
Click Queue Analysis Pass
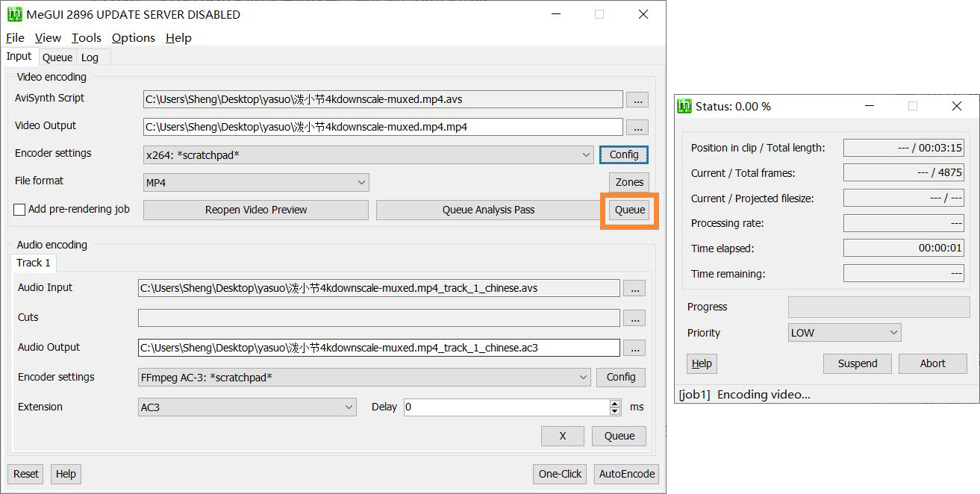pos(488,210)
